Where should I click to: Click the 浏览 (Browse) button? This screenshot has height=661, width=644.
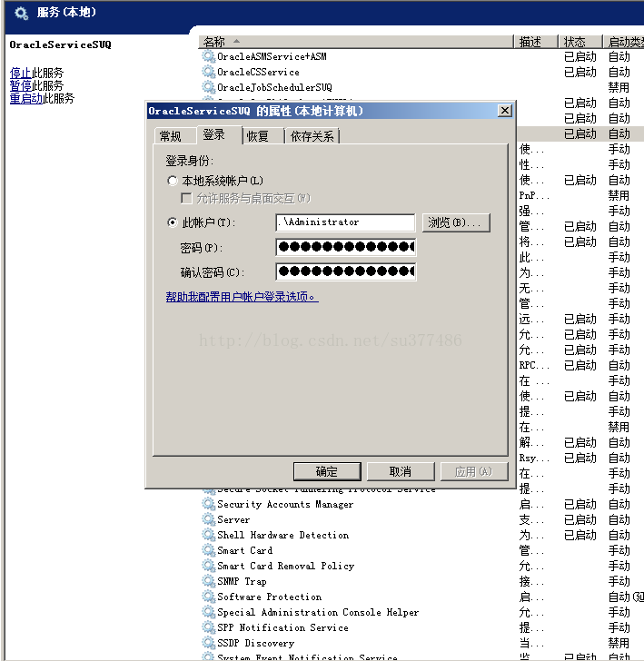456,222
